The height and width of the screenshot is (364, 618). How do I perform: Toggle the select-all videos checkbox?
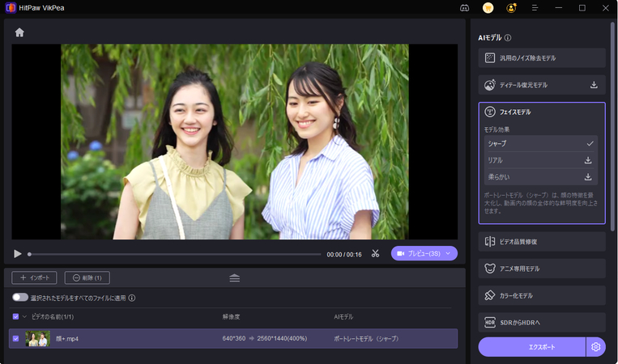coord(15,316)
